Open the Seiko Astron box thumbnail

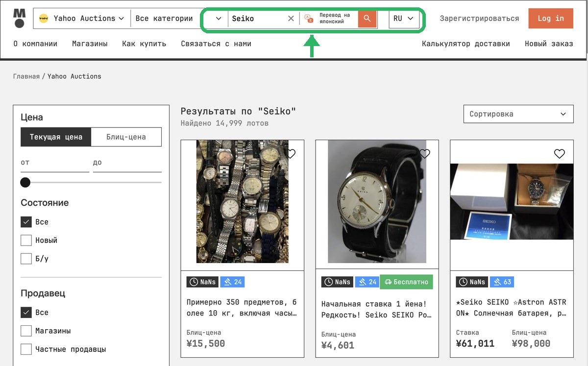point(512,201)
